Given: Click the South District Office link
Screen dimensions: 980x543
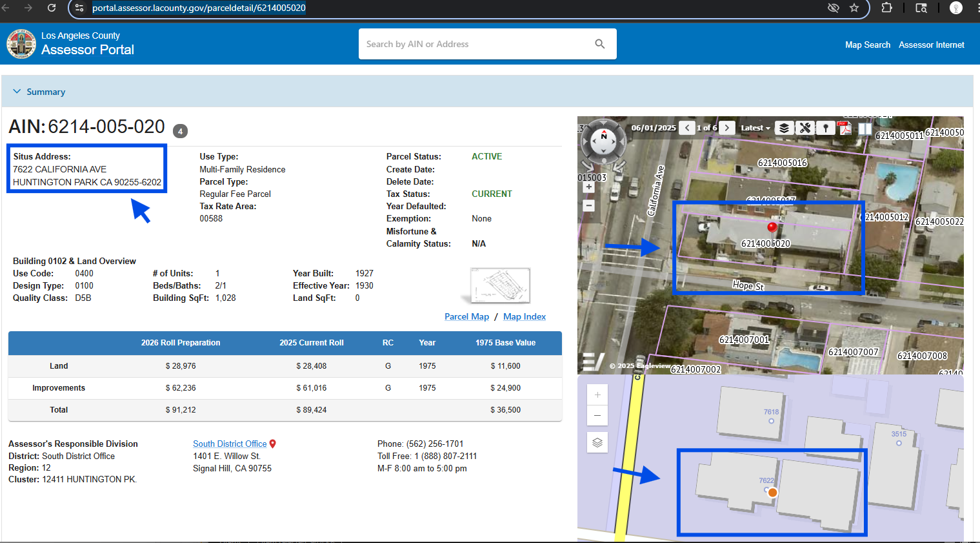Looking at the screenshot, I should (230, 444).
